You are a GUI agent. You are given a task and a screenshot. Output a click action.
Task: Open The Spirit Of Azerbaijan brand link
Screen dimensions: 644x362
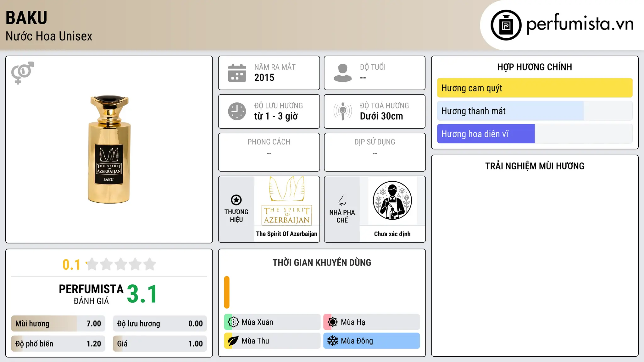[287, 234]
